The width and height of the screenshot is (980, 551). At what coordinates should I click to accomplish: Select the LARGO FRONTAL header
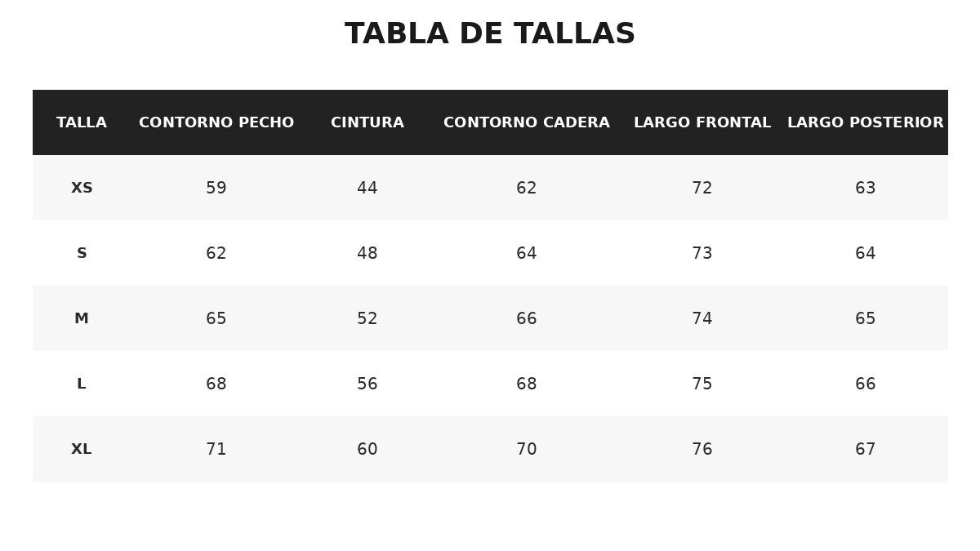click(702, 122)
